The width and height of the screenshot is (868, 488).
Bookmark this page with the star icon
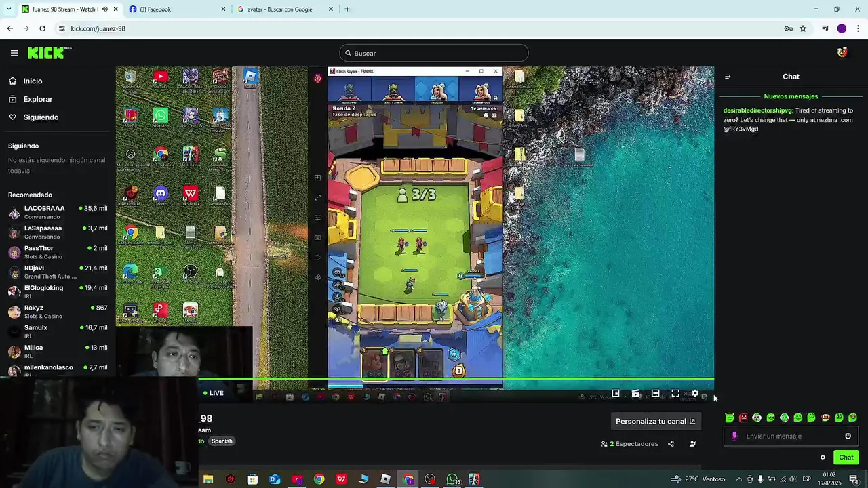coord(803,28)
